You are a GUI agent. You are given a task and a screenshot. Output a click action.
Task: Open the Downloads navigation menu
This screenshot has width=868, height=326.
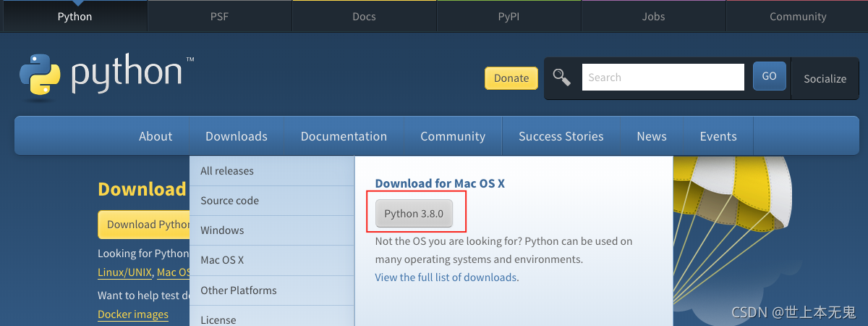click(x=237, y=136)
